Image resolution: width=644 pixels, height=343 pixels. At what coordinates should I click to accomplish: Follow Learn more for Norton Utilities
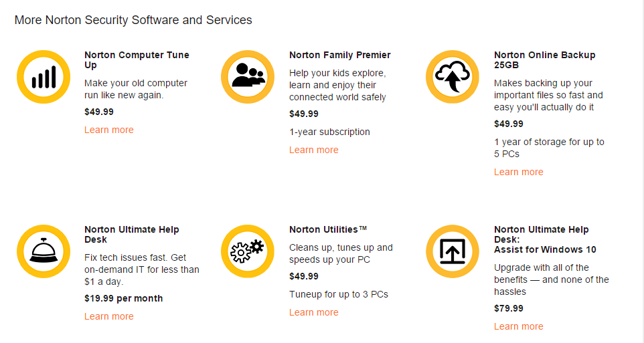314,312
